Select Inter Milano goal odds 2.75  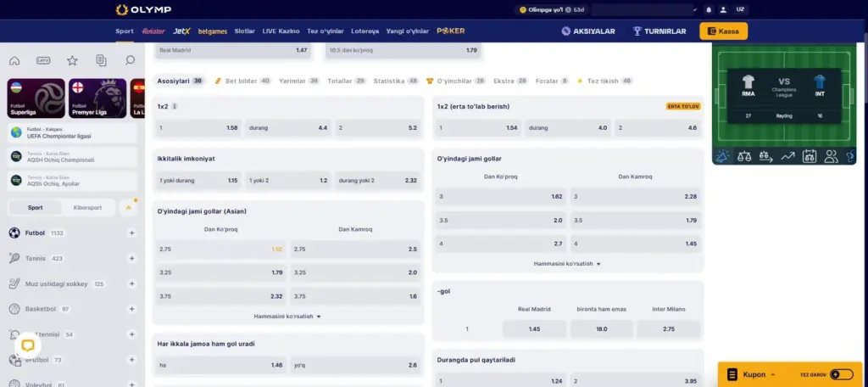coord(669,329)
